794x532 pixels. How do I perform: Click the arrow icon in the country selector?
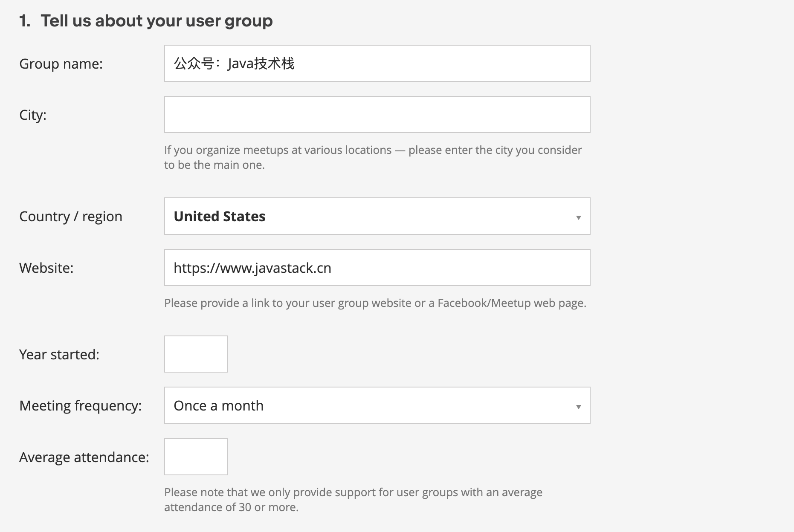(x=578, y=217)
